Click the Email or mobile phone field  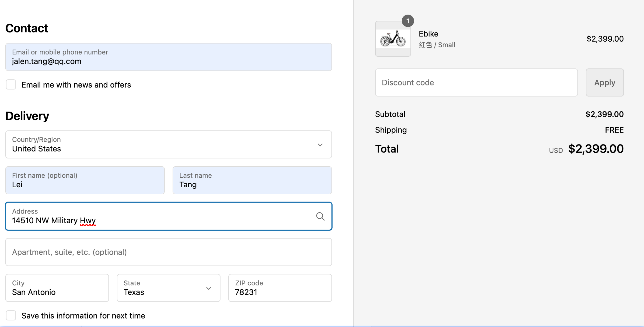pos(168,57)
